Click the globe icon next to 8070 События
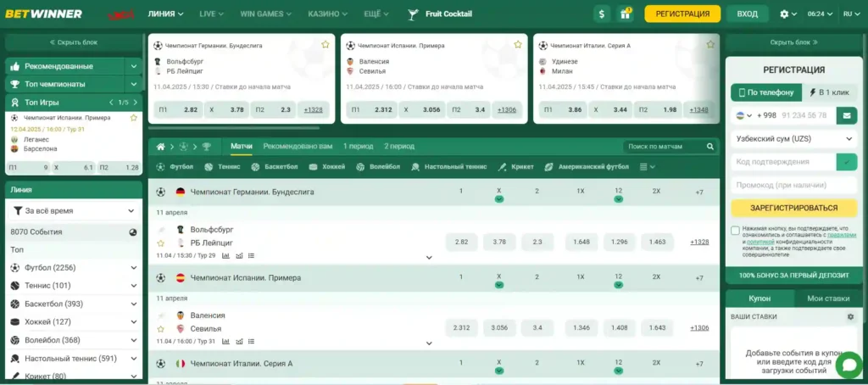868x385 pixels. pyautogui.click(x=133, y=232)
